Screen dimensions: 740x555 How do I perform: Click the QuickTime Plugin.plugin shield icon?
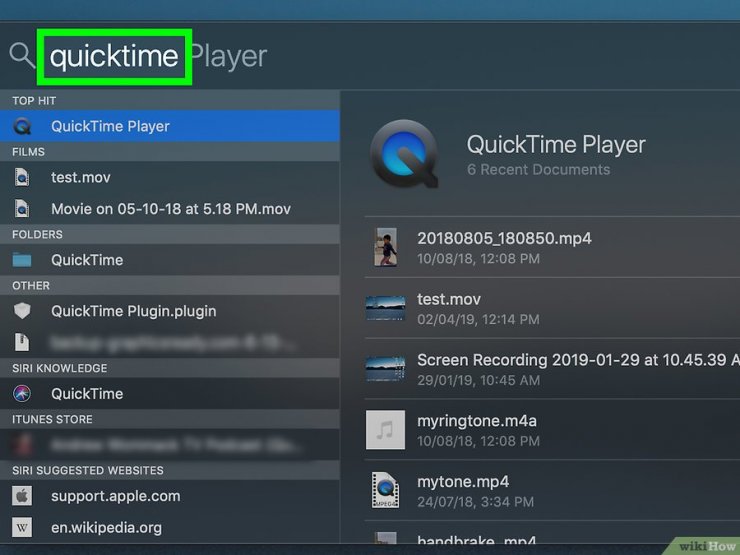pos(22,311)
